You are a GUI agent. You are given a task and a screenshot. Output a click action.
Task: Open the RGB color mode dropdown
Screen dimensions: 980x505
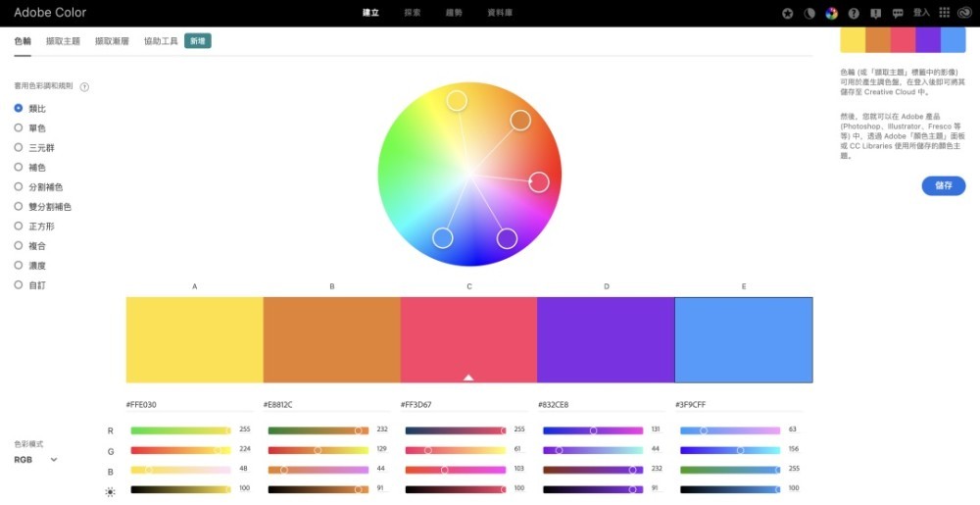35,459
